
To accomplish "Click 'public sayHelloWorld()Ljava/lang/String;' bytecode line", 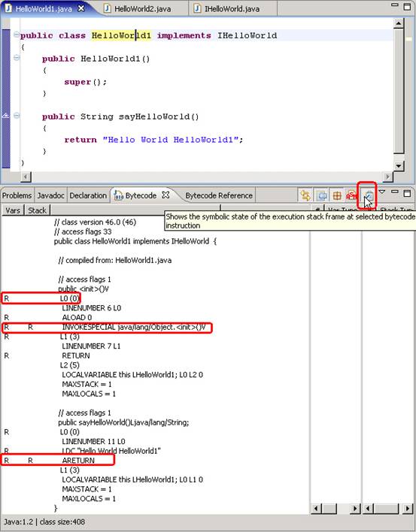I will (123, 422).
